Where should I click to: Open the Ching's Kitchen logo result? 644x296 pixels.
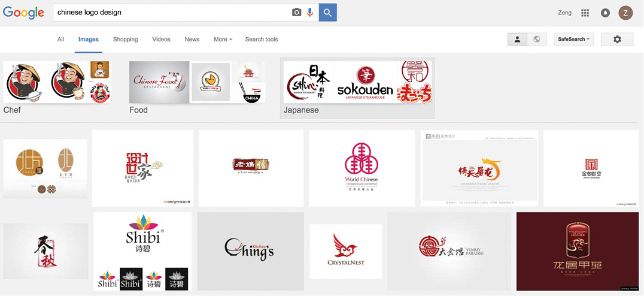tap(251, 251)
